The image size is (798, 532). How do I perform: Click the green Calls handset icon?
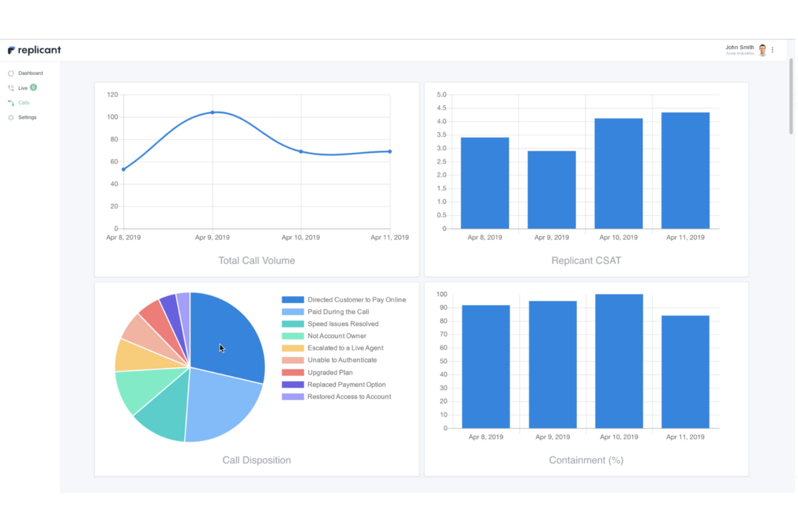11,102
